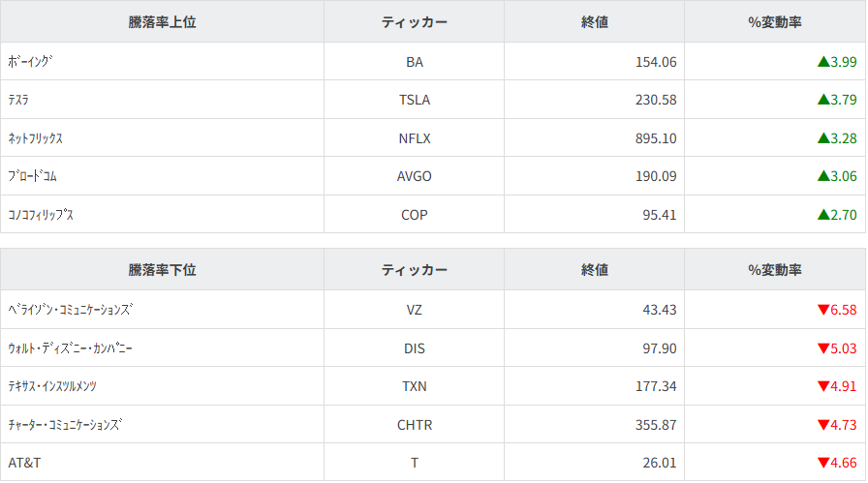868x483 pixels.
Task: Select the AT&T company name
Action: (x=24, y=463)
